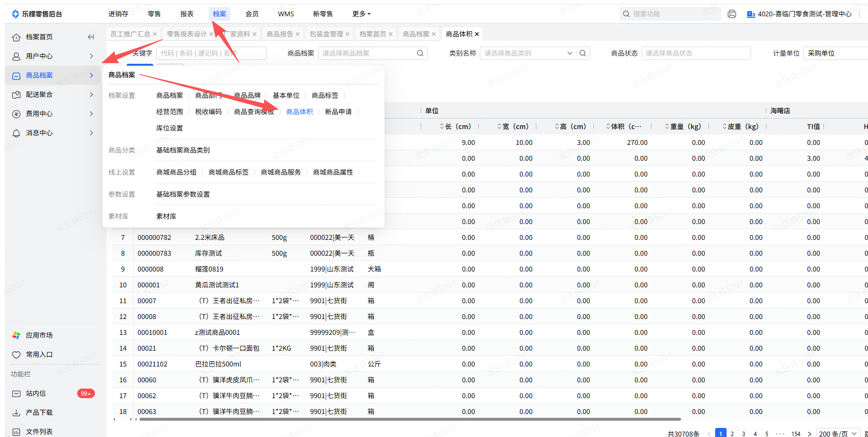Click the search icon next to 类别名称 dropdown

pyautogui.click(x=583, y=53)
